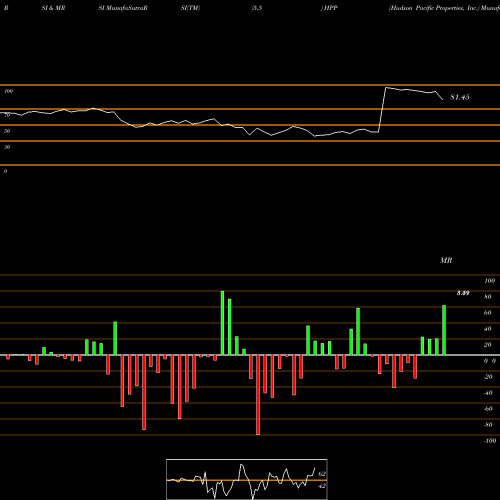Viewport: 500px width, 500px height.
Task: Click MR axis label 40
Action: point(488,329)
